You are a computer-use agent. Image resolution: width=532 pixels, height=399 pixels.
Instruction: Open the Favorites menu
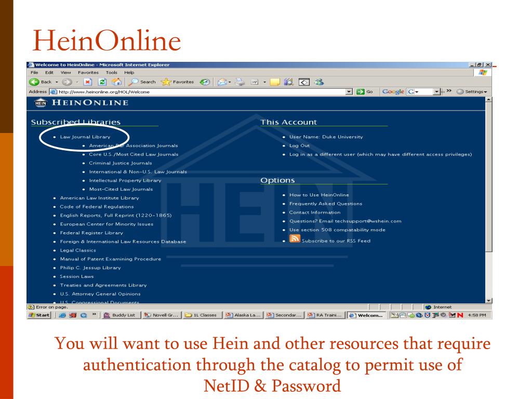[88, 72]
